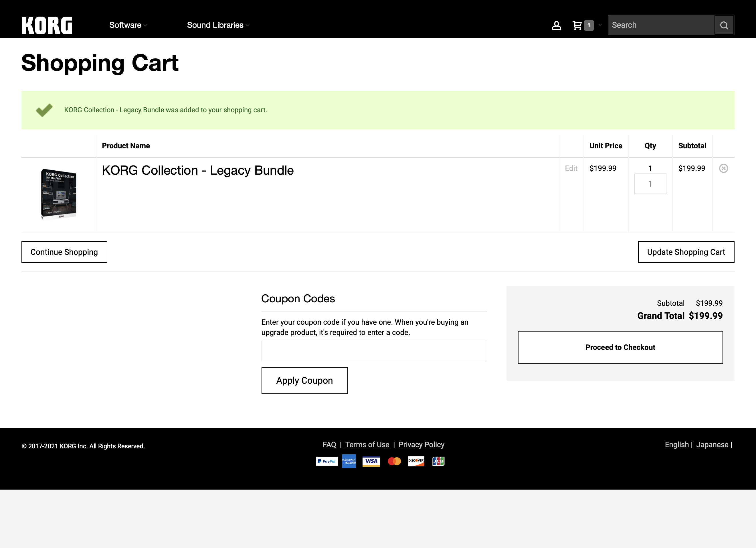Click Update Shopping Cart
756x548 pixels.
(x=686, y=252)
